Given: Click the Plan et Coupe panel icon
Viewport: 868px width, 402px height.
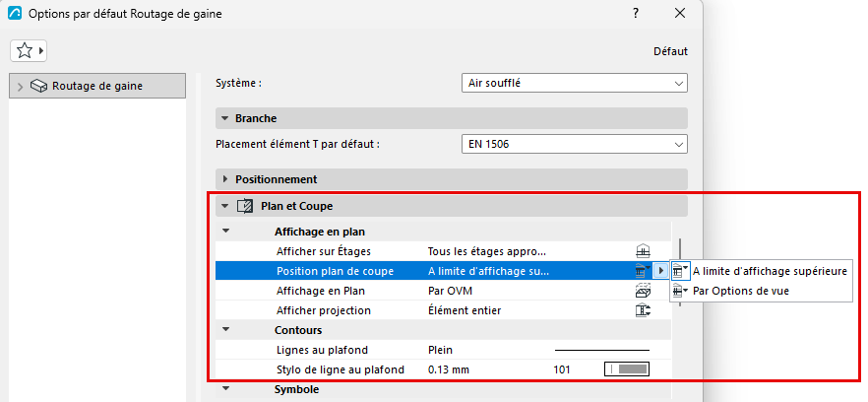Looking at the screenshot, I should pyautogui.click(x=245, y=206).
